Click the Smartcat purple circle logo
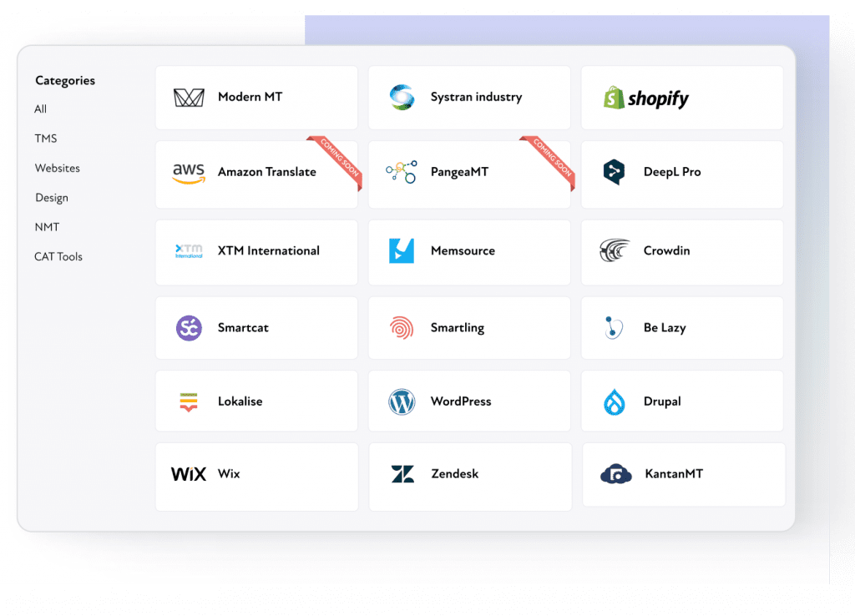The width and height of the screenshot is (855, 616). [189, 328]
